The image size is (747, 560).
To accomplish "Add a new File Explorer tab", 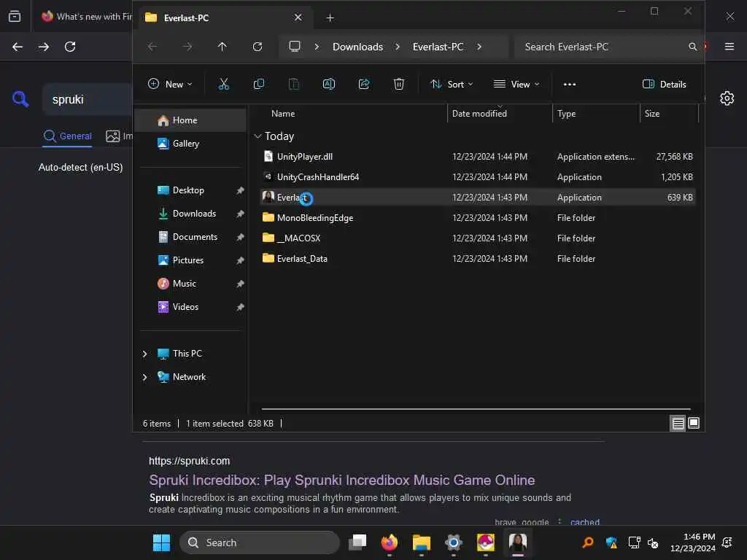I will pos(330,18).
